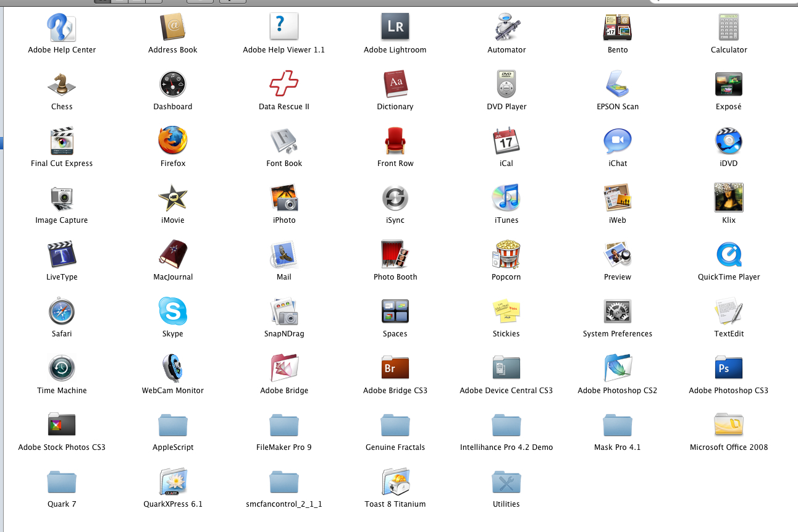
Task: Click the QuickTime Player icon
Action: coord(729,254)
